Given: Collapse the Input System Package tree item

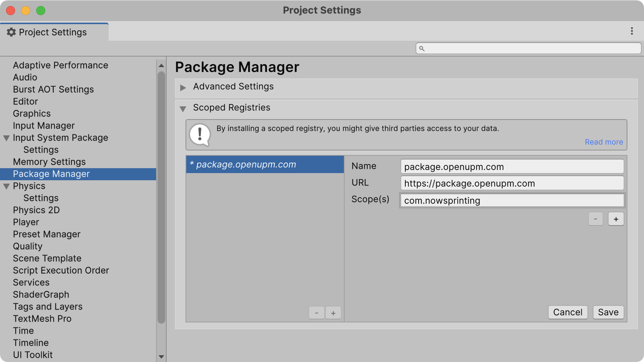Looking at the screenshot, I should [6, 138].
